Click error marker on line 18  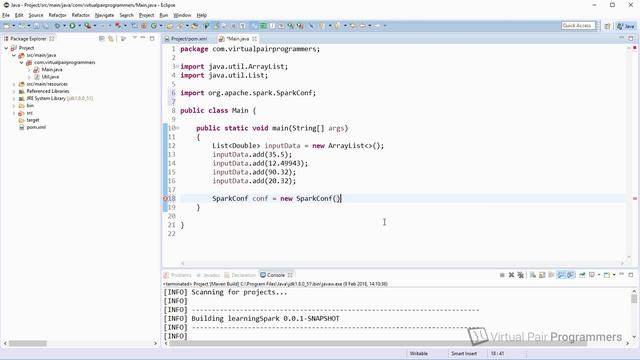165,198
